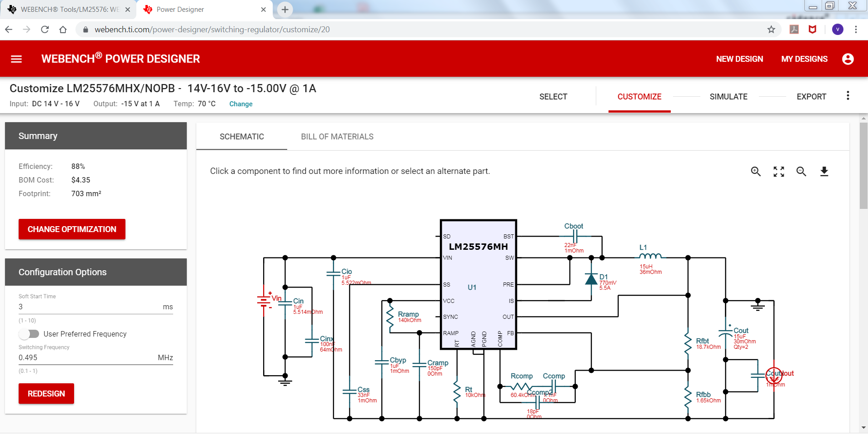Screen dimensions: 868x436
Task: Zoom out of the schematic
Action: pyautogui.click(x=801, y=171)
